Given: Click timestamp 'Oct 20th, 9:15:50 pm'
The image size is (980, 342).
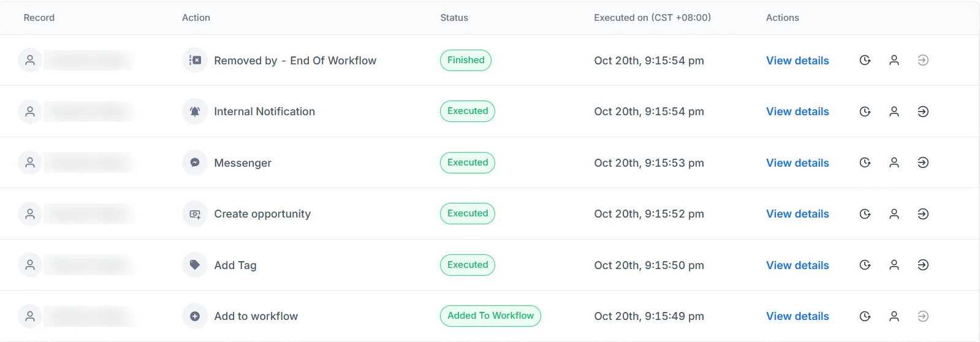Looking at the screenshot, I should tap(649, 265).
